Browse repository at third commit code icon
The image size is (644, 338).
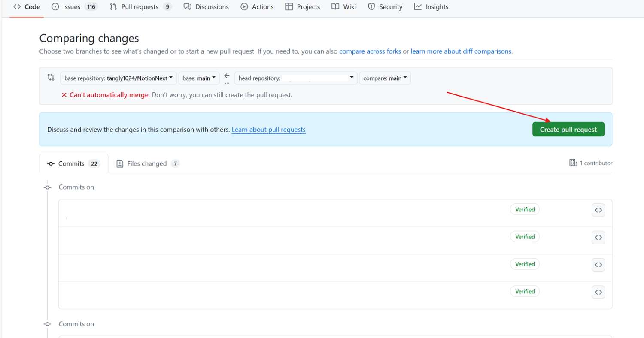pos(598,265)
